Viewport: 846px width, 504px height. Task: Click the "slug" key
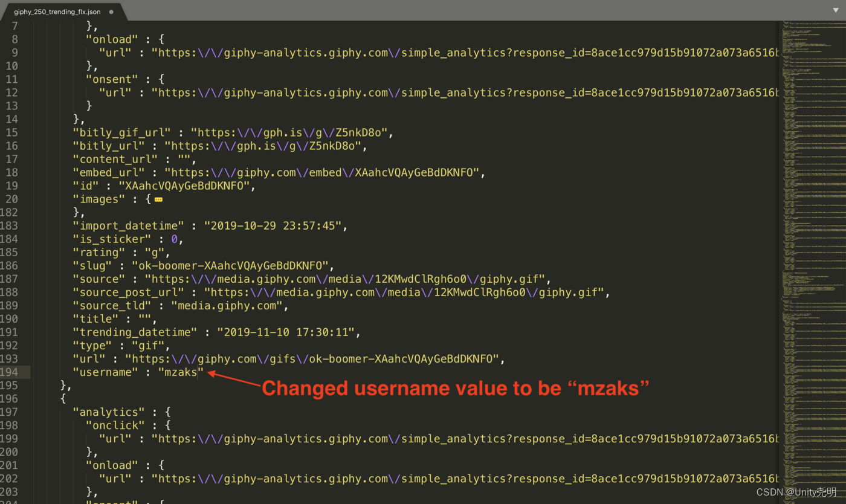(x=92, y=265)
